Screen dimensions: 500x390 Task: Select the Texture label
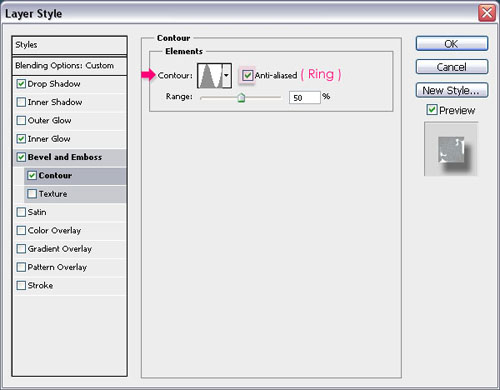click(x=53, y=194)
